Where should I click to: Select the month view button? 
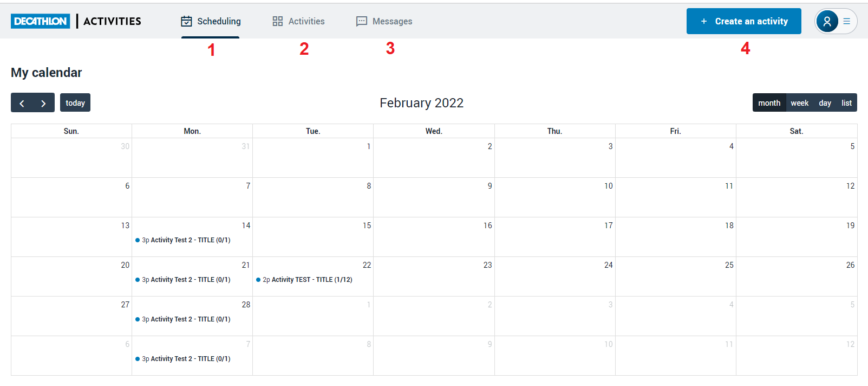[x=769, y=103]
